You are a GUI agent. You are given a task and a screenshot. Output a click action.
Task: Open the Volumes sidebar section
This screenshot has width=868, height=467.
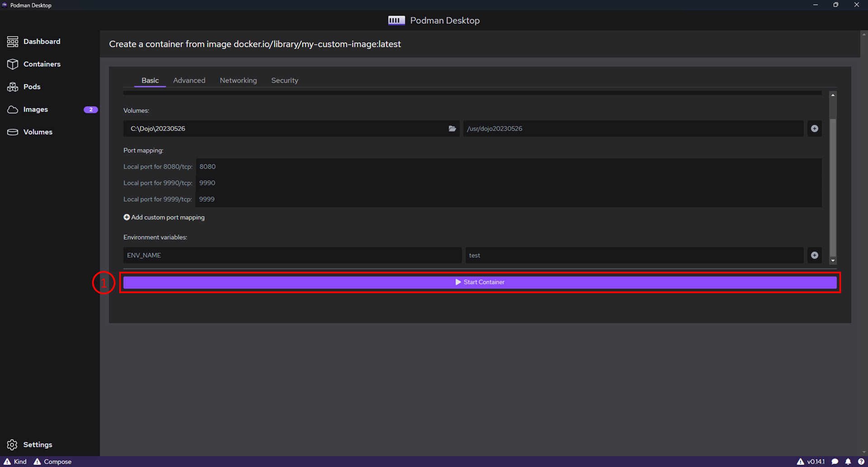[x=30, y=132]
